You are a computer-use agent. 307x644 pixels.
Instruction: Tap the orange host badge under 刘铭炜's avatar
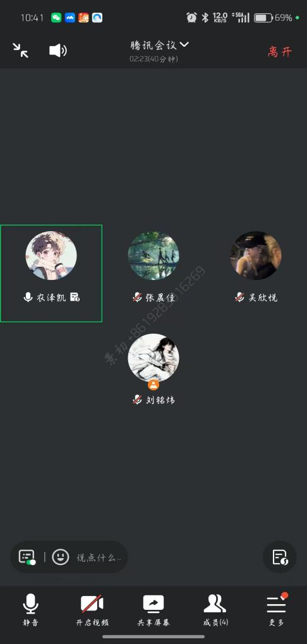pyautogui.click(x=153, y=385)
